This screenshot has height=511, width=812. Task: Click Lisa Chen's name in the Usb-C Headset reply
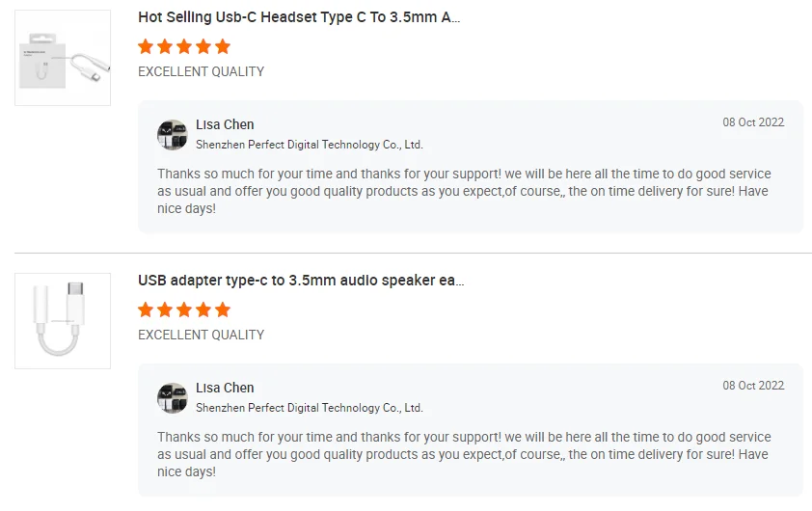click(225, 124)
